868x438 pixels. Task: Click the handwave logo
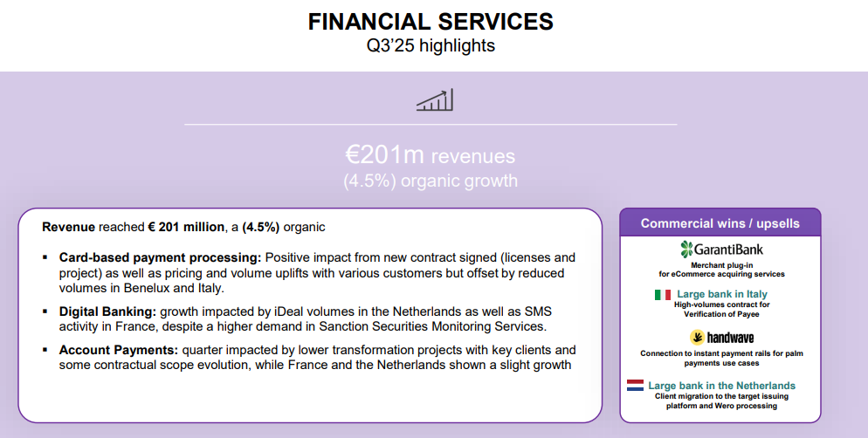tap(721, 337)
